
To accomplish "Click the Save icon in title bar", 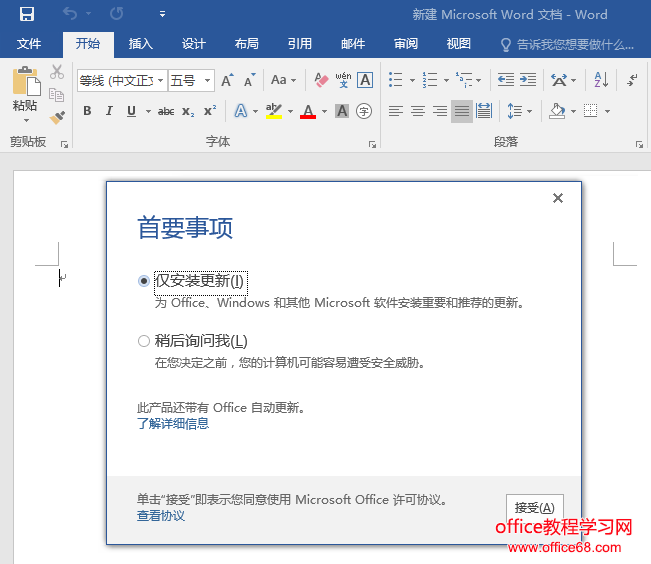I will tap(27, 14).
